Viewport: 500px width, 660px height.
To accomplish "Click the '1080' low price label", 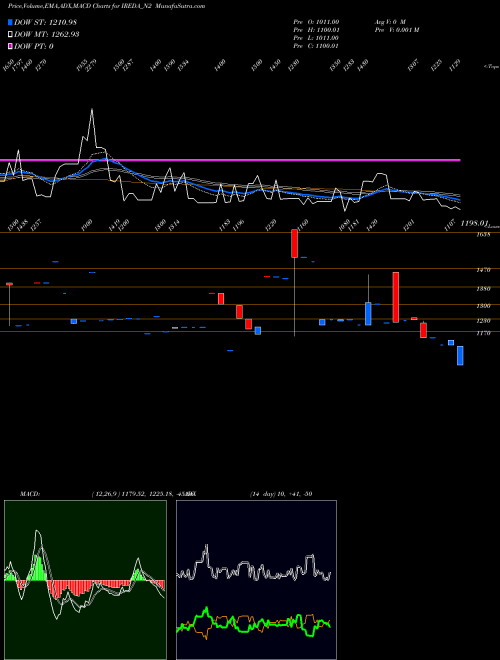I will (x=345, y=226).
